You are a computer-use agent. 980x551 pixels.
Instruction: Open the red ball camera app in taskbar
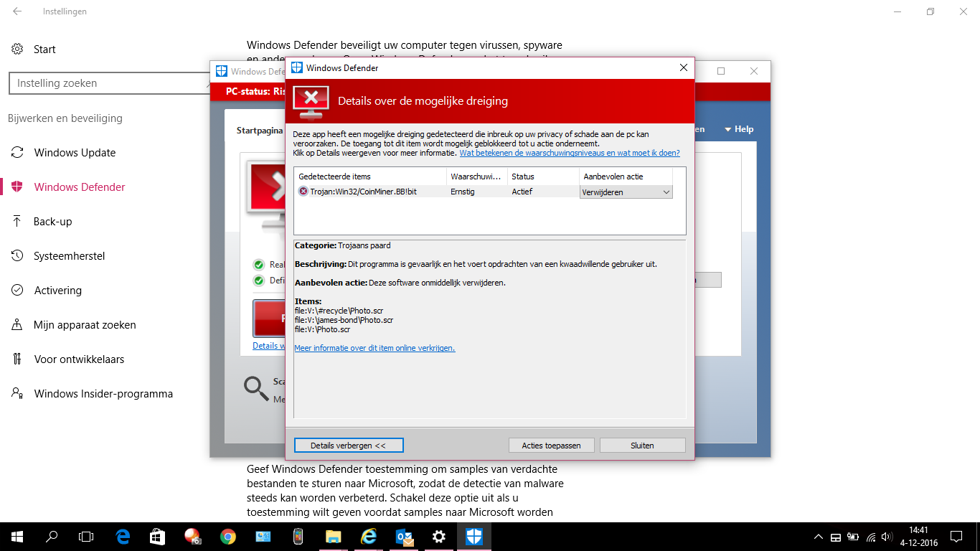click(x=193, y=536)
